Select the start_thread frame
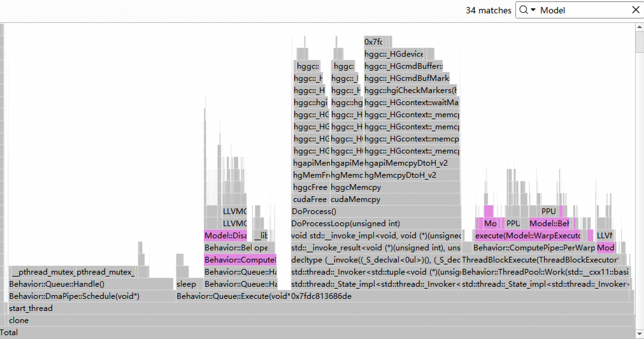 (321, 308)
